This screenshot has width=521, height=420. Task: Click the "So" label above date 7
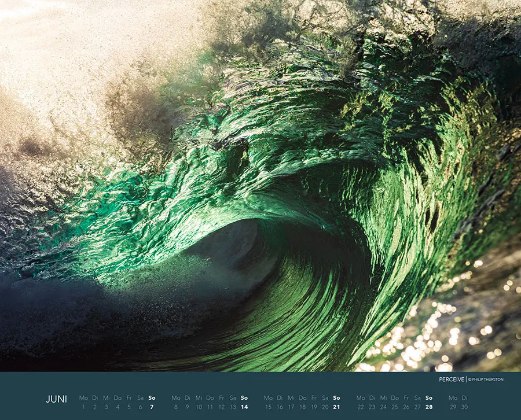152,397
